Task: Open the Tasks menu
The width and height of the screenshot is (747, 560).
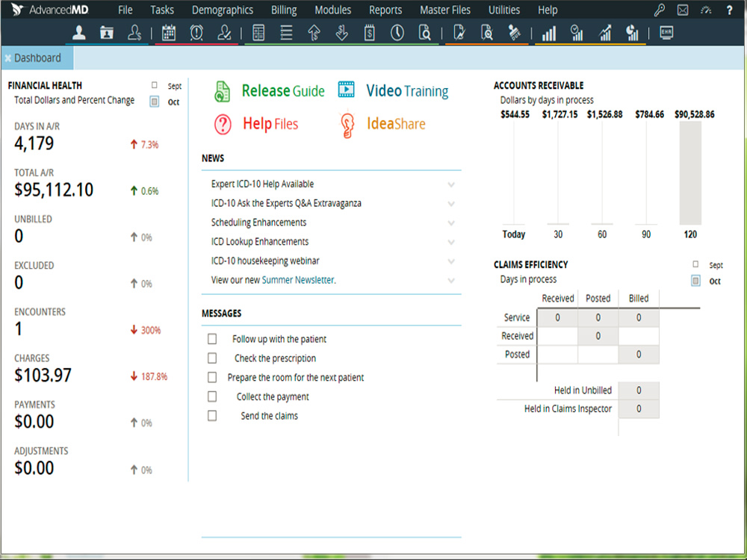Action: tap(162, 10)
